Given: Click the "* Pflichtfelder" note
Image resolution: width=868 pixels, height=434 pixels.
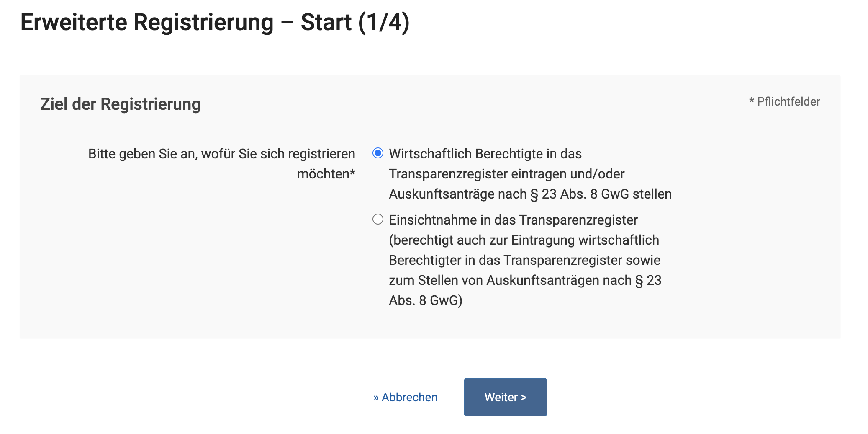Looking at the screenshot, I should tap(784, 101).
